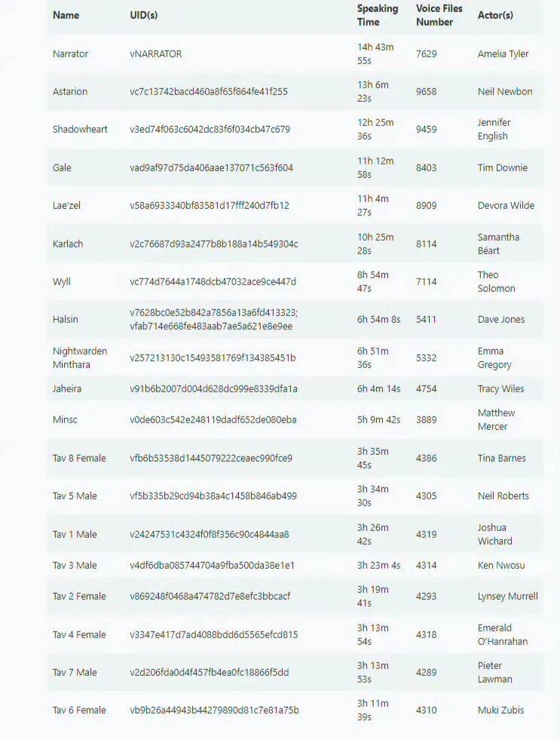This screenshot has height=740, width=560.
Task: Select Gale's UID text
Action: tap(211, 167)
